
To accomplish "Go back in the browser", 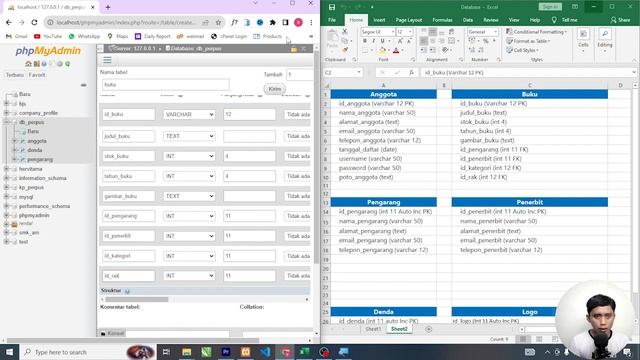I will [x=9, y=22].
